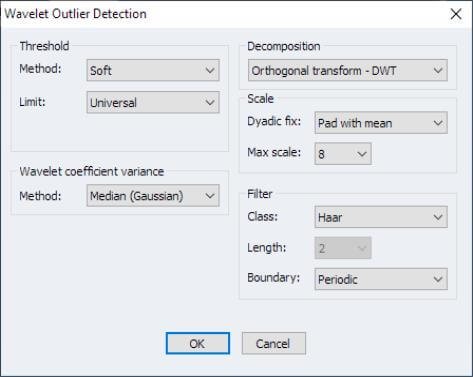Click the Threshold group label
Viewport: 473px width, 377px height.
click(44, 46)
